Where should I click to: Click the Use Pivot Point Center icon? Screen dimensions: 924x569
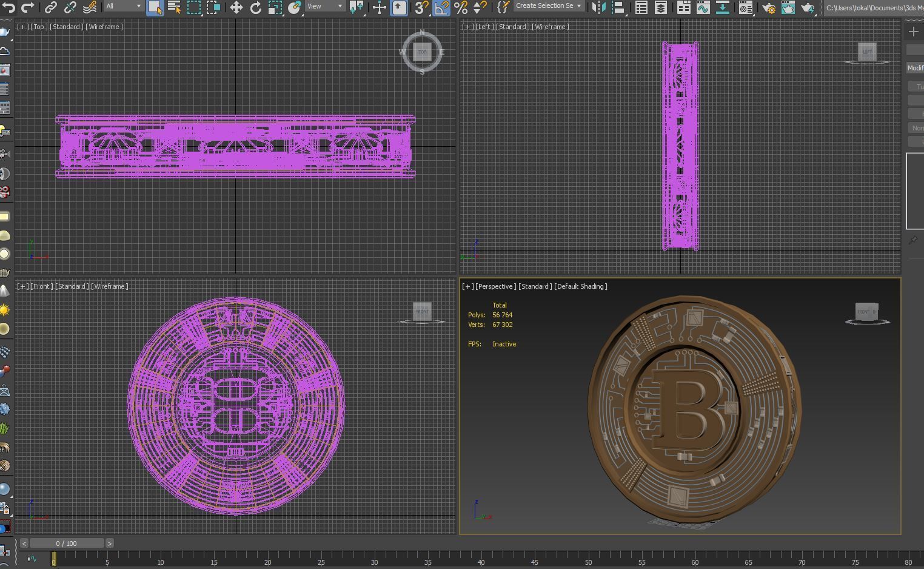coord(357,7)
